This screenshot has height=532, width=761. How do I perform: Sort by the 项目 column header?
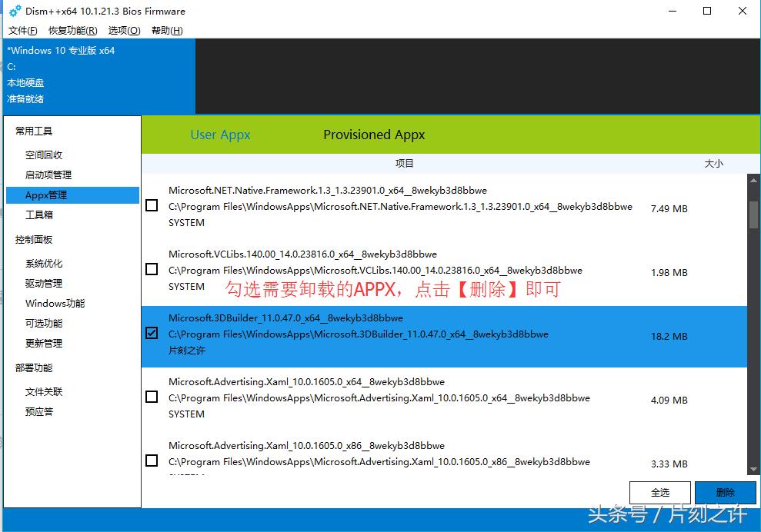click(x=404, y=164)
